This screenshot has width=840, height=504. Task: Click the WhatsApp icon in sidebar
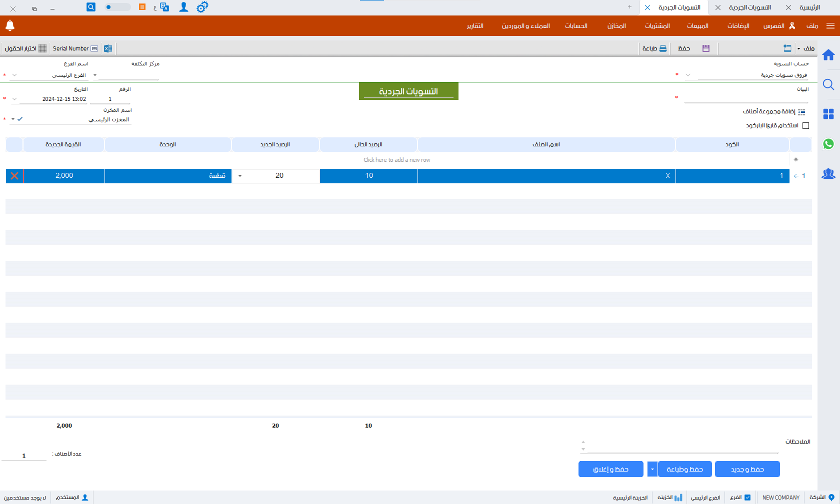coord(828,144)
